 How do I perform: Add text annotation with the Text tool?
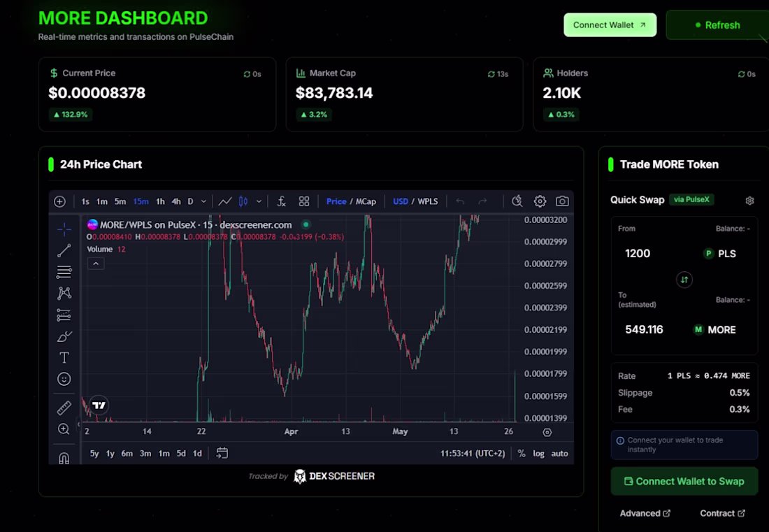pyautogui.click(x=64, y=357)
